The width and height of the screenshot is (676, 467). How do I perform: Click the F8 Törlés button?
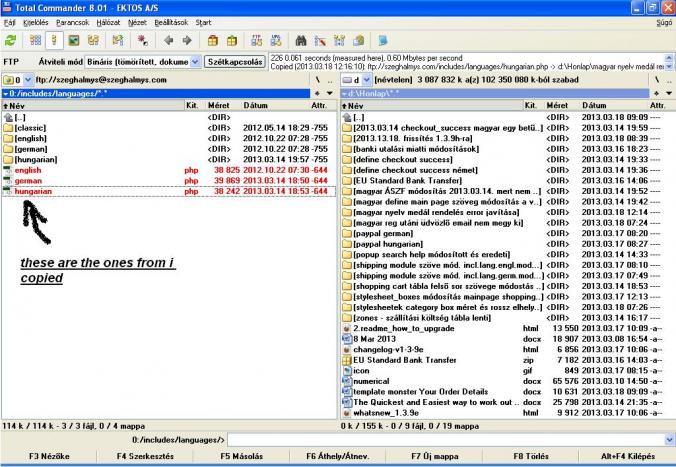point(531,456)
